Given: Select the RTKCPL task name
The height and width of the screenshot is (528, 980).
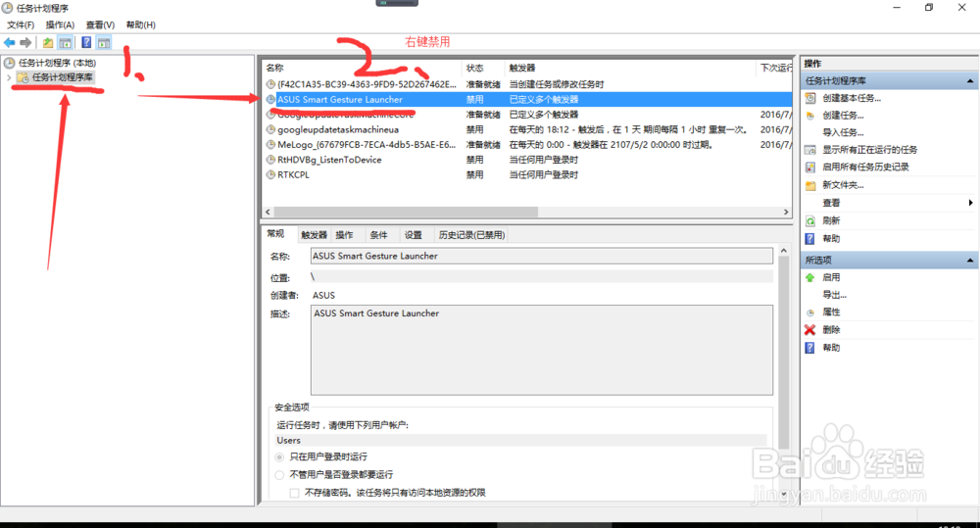Looking at the screenshot, I should [293, 175].
